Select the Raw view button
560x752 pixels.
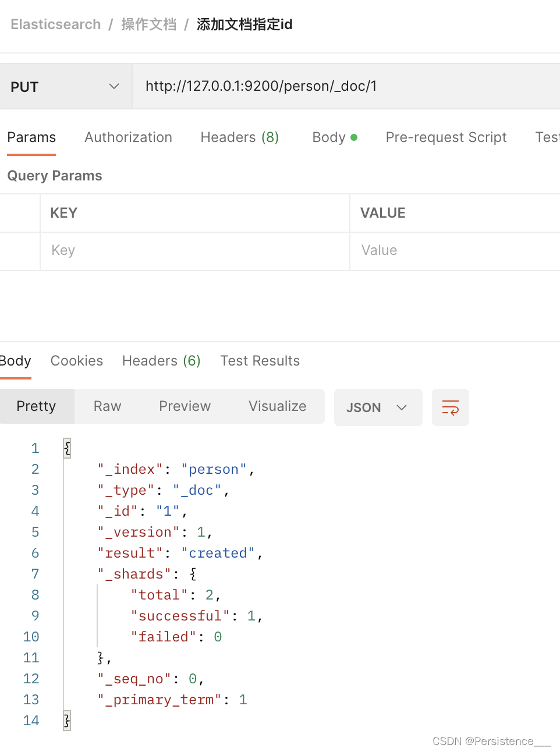click(x=108, y=406)
